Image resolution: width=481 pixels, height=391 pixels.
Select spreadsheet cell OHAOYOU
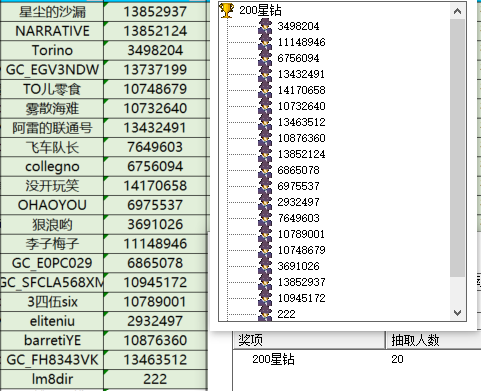coord(52,205)
